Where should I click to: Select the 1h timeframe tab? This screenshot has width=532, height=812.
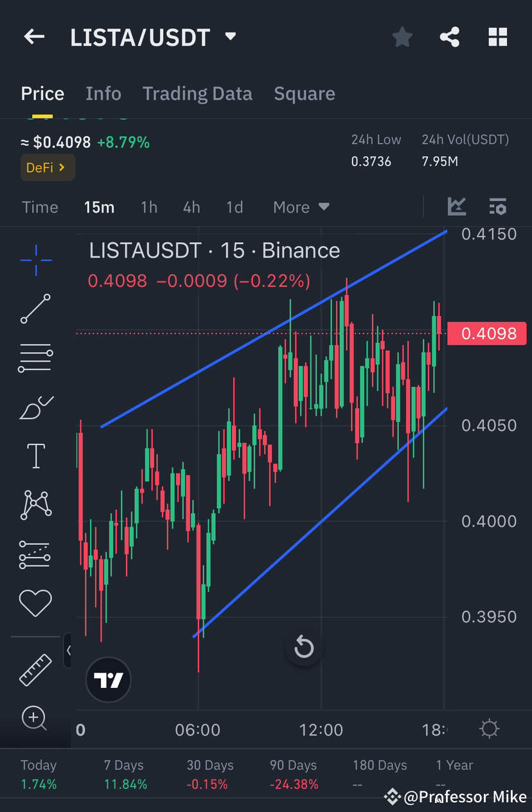[x=148, y=207]
